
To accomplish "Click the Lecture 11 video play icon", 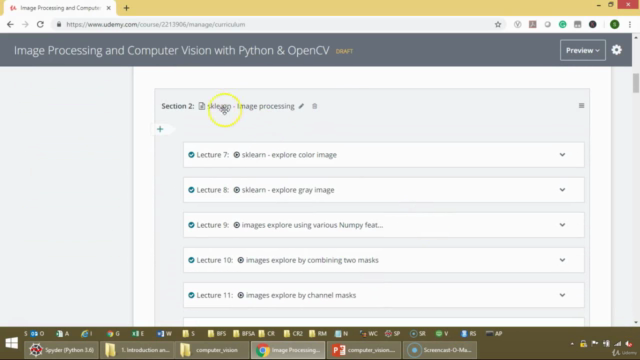I will [240, 295].
